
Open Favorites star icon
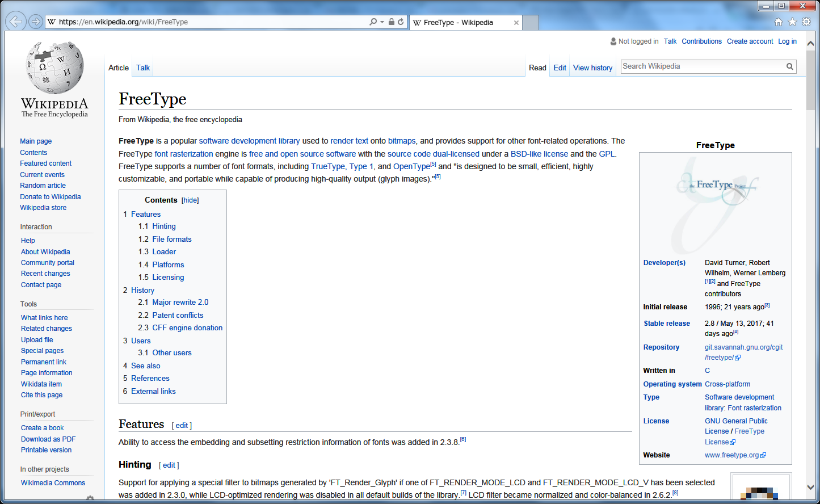tap(792, 22)
